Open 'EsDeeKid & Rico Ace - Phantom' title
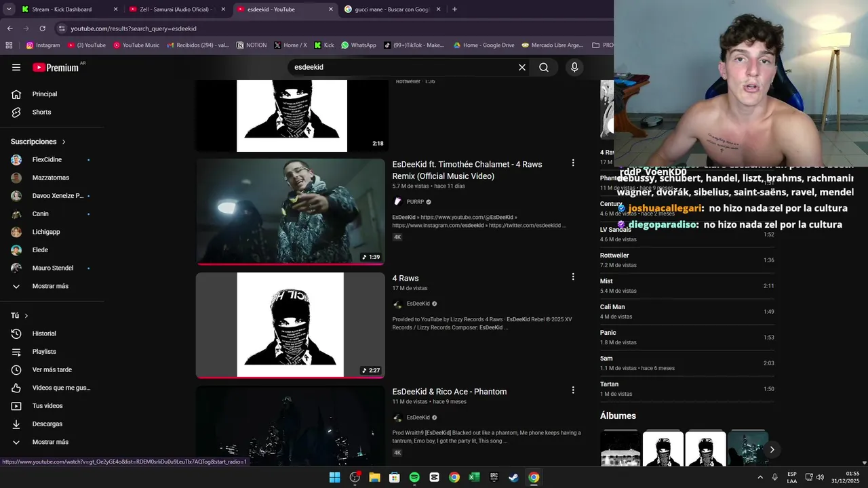 [450, 392]
